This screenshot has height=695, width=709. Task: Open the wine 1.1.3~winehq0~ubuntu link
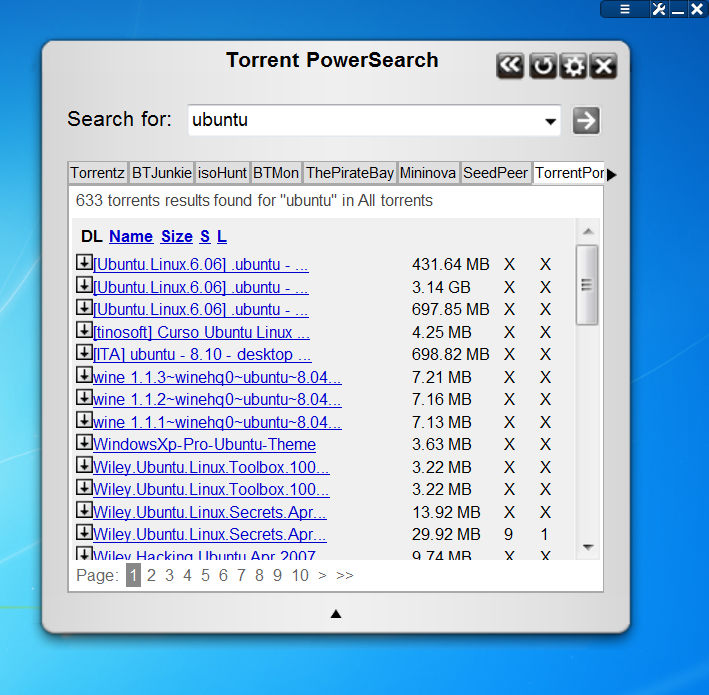(217, 377)
